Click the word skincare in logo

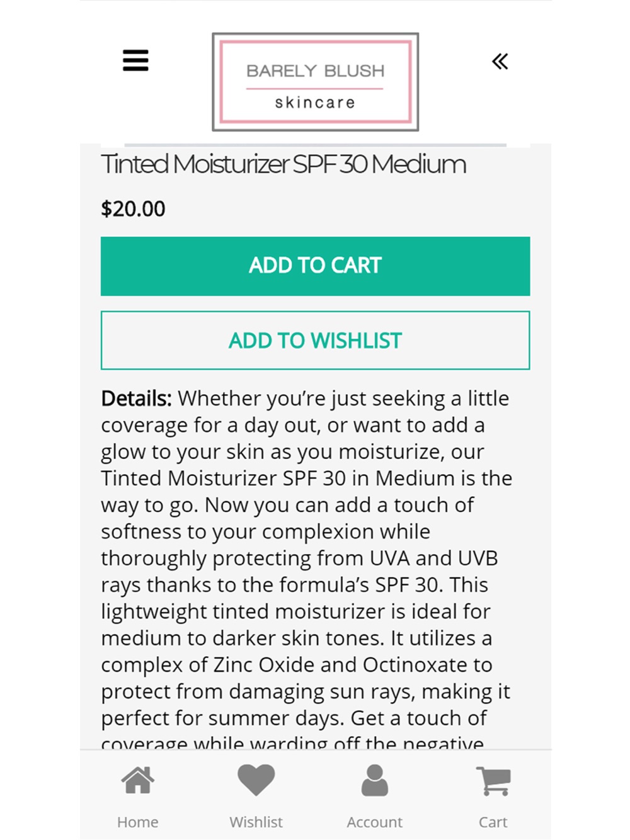[x=315, y=102]
